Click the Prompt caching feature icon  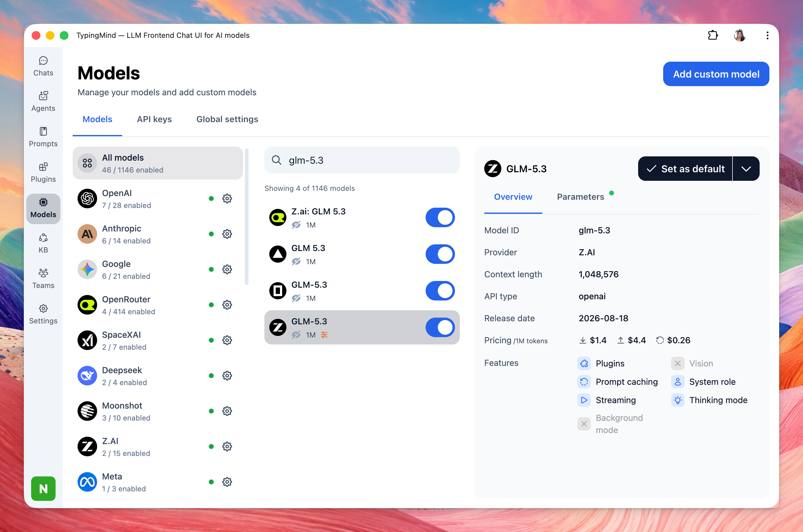(x=584, y=382)
